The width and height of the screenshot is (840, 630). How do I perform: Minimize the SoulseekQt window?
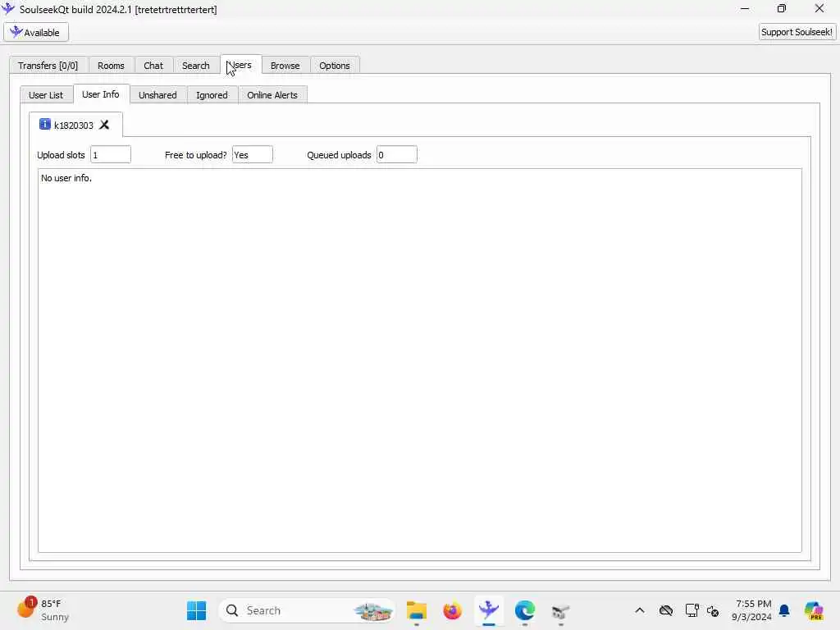pos(745,8)
